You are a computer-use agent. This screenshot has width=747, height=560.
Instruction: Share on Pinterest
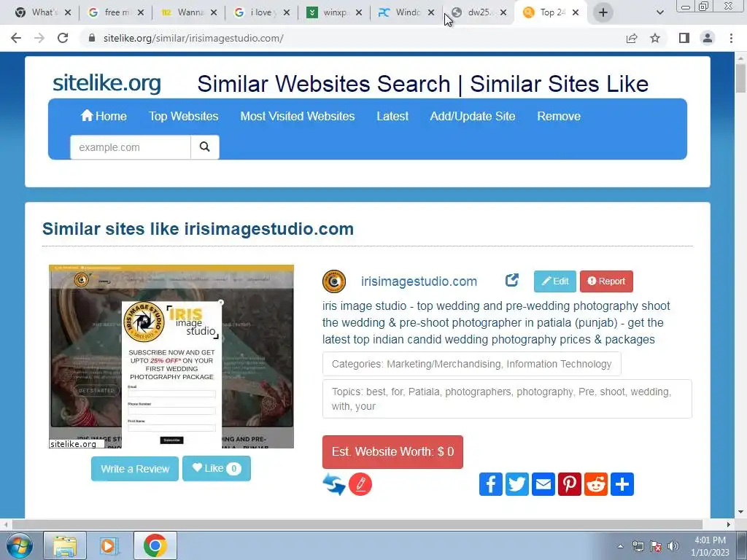pyautogui.click(x=570, y=484)
